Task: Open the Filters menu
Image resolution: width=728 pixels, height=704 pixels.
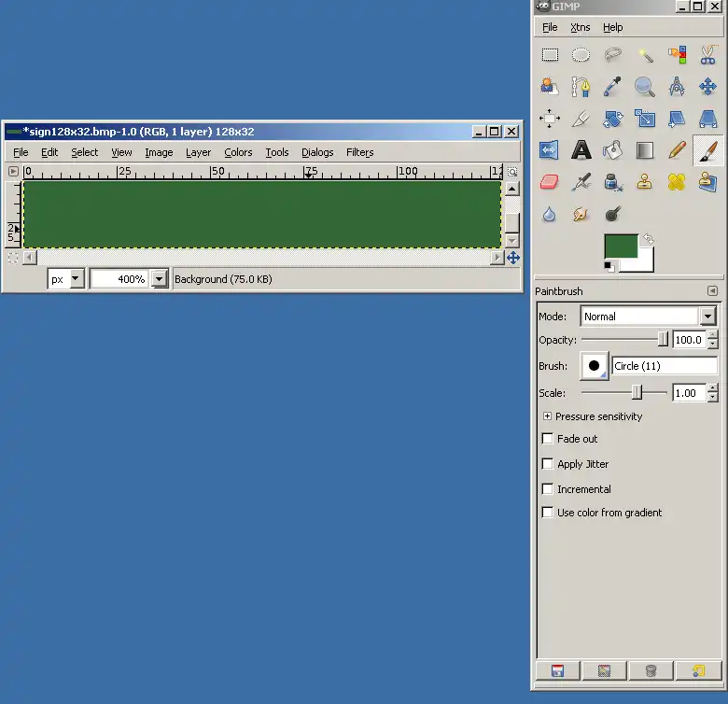Action: 359,152
